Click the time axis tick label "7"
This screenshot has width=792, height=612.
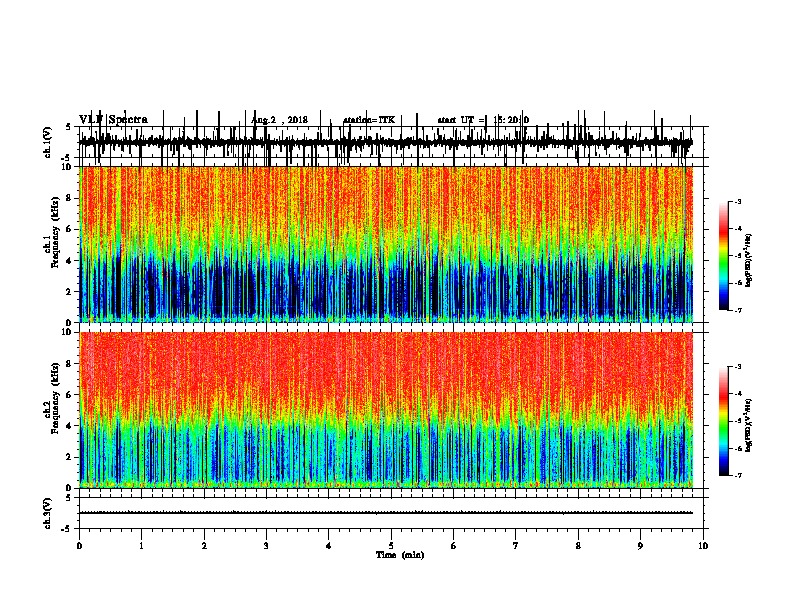coord(516,546)
